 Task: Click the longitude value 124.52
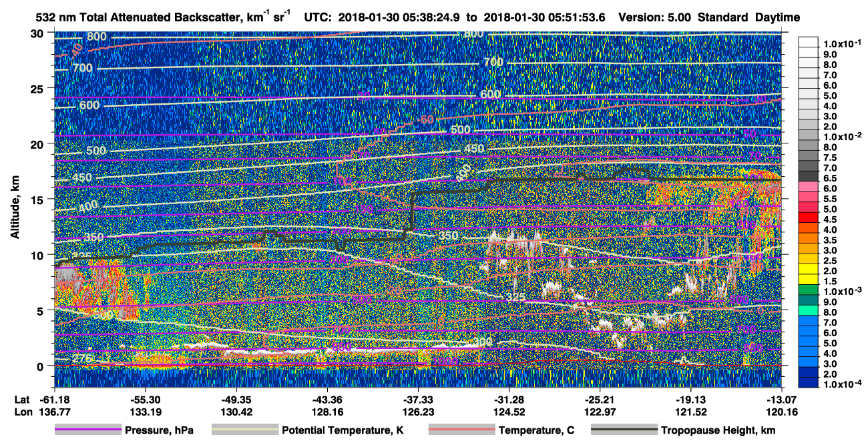click(x=509, y=411)
